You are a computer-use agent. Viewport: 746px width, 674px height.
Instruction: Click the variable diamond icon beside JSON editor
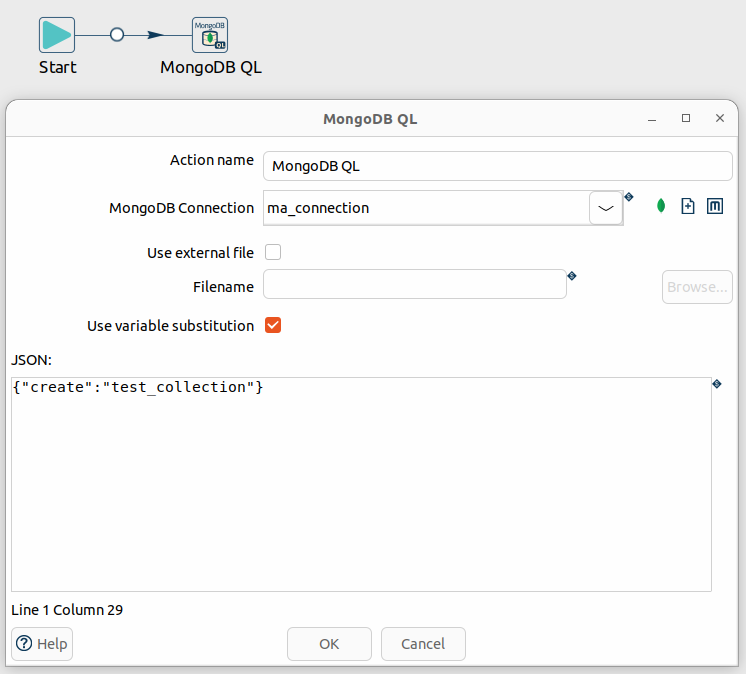pyautogui.click(x=717, y=383)
